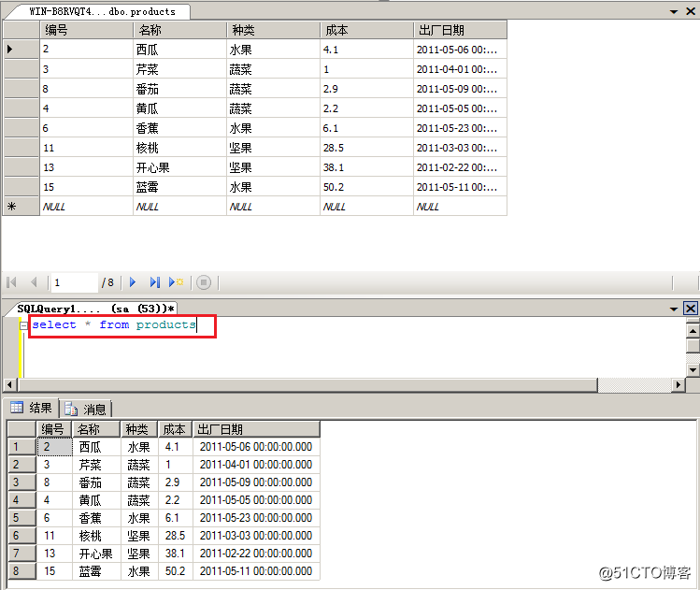This screenshot has height=590, width=700.
Task: Switch to the dbo.products tab
Action: click(102, 11)
